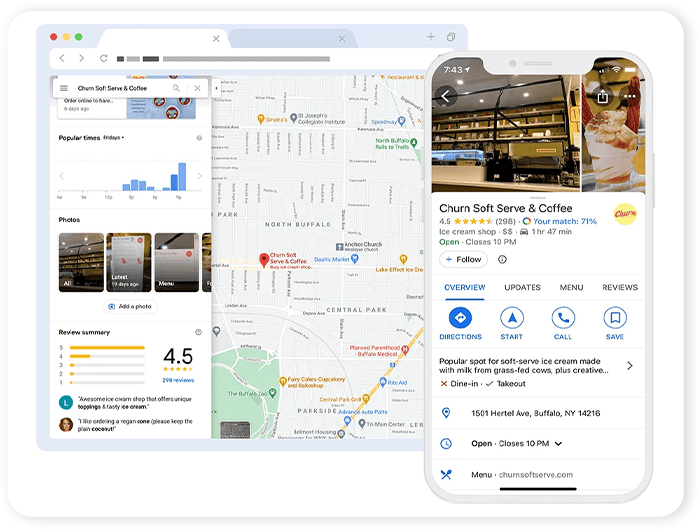Tap the Follow button on phone
Viewport: 700px width, 530px height.
point(463,259)
